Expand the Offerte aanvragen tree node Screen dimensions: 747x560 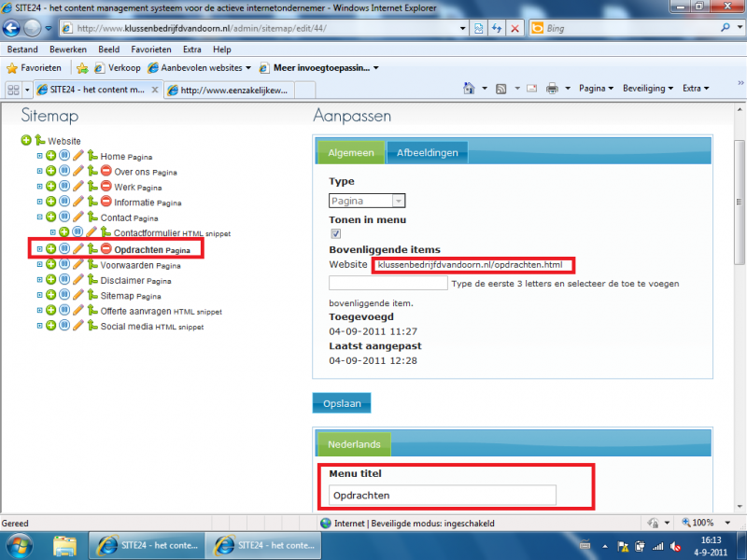39,312
